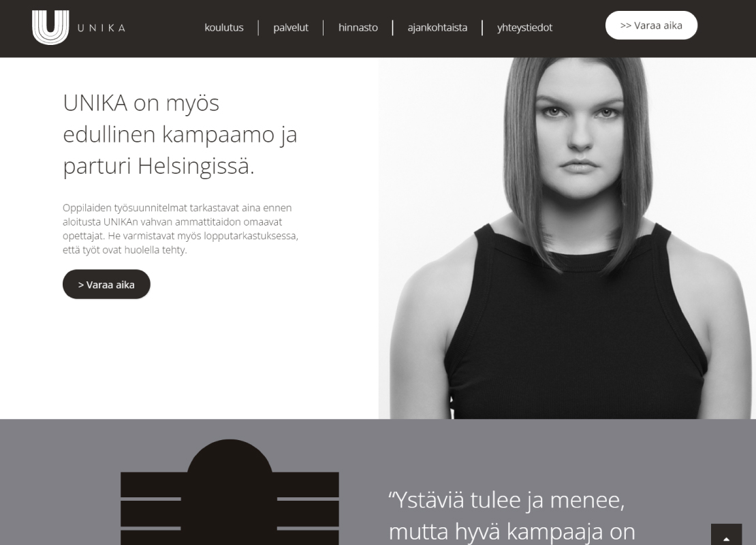Open the palvelut navigation item
Image resolution: width=756 pixels, height=545 pixels.
pos(291,27)
